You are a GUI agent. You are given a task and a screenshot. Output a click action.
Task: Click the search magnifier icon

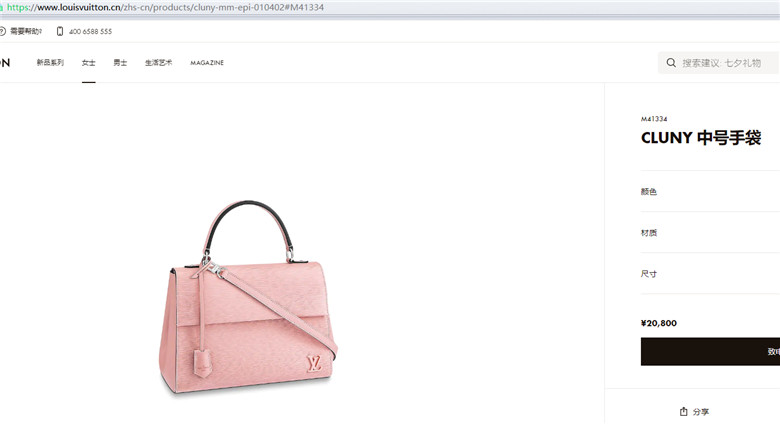coord(671,63)
